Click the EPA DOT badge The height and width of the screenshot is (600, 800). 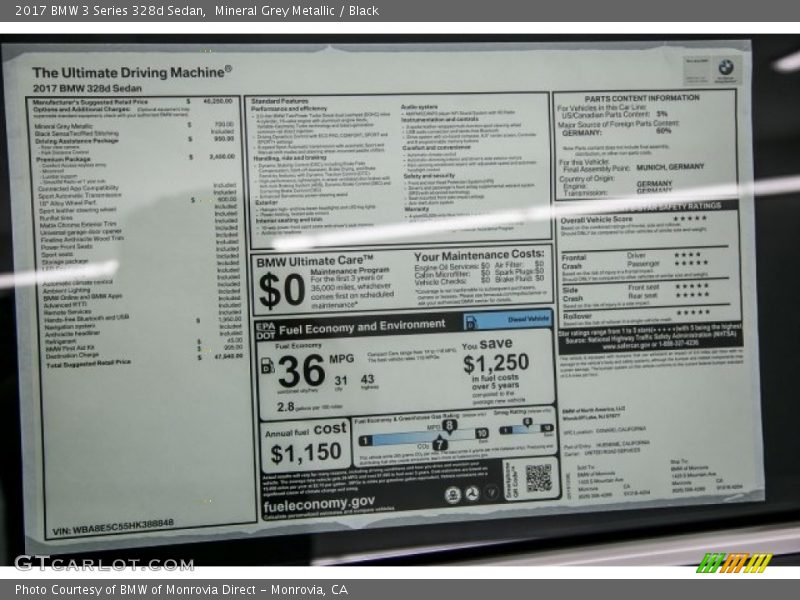[265, 331]
